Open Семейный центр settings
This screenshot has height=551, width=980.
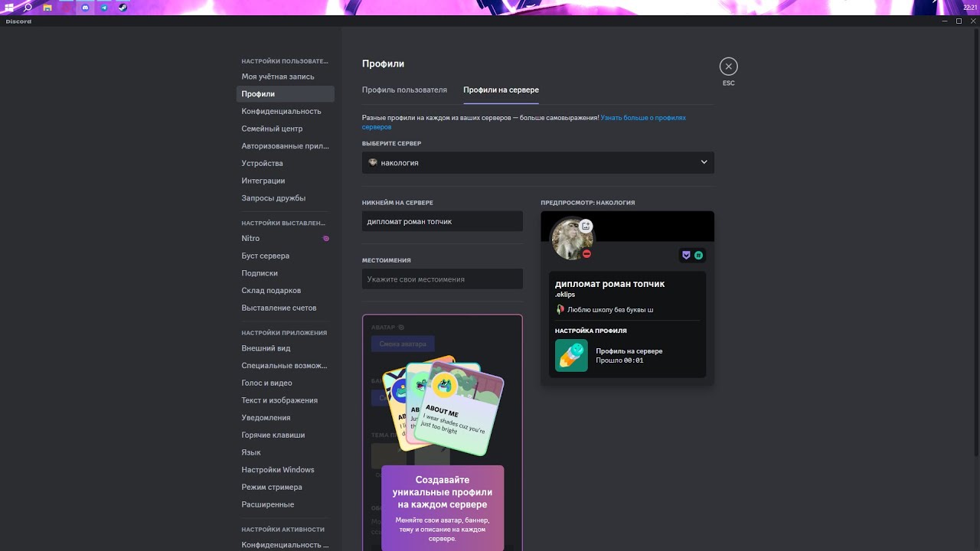pyautogui.click(x=285, y=129)
